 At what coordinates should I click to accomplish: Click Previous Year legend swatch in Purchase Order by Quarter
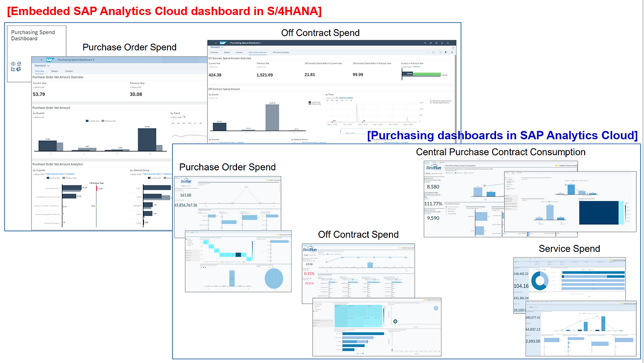[x=104, y=121]
